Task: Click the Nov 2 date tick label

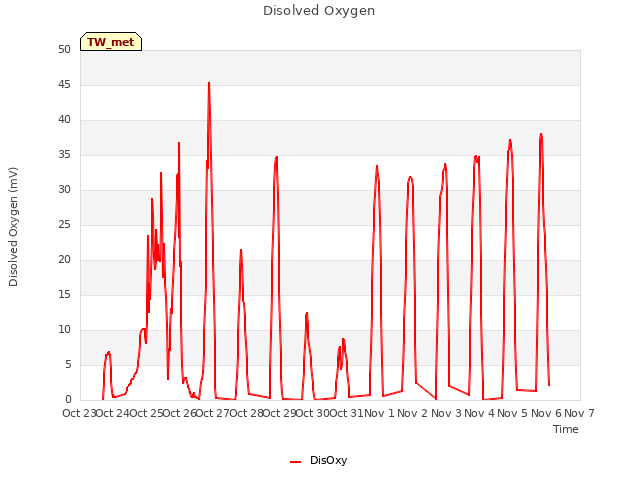Action: pyautogui.click(x=413, y=413)
